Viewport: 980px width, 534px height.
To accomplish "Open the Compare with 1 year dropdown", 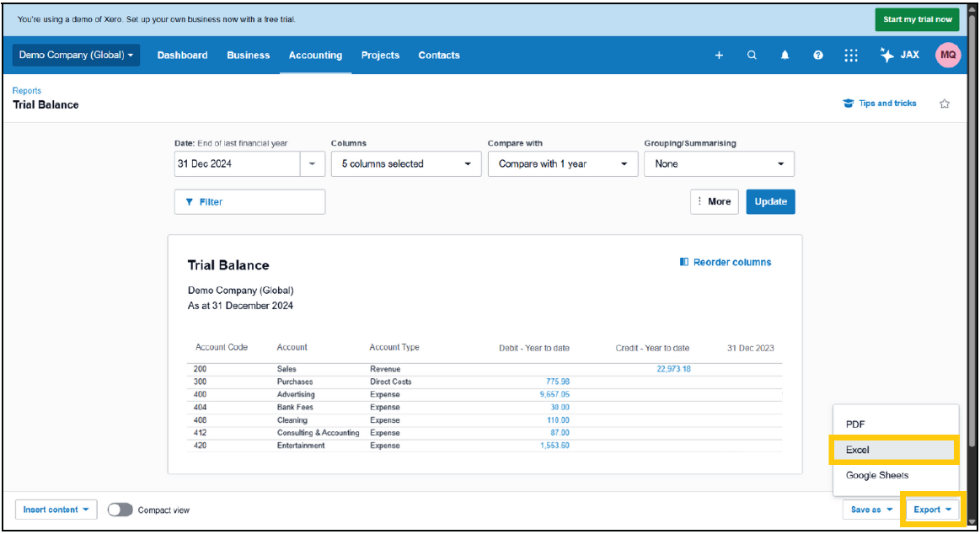I will [x=563, y=163].
